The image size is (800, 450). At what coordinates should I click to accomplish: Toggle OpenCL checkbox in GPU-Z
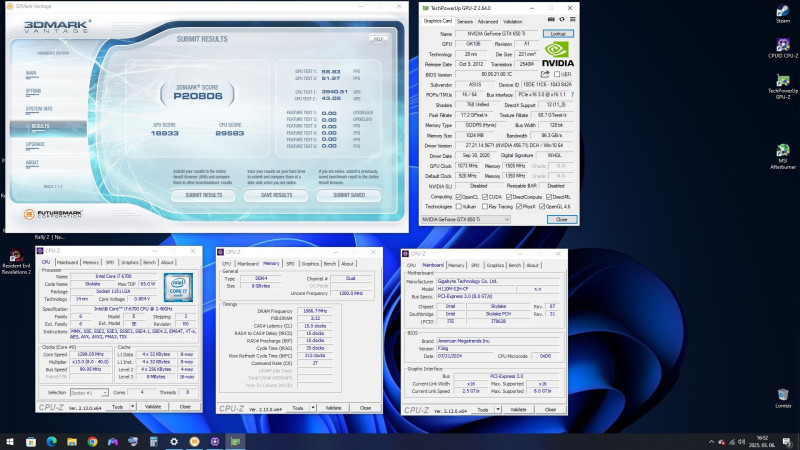point(458,197)
